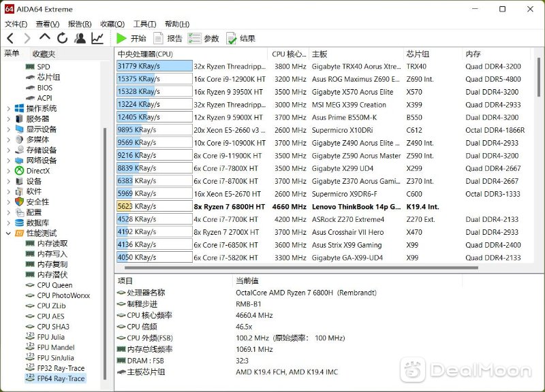Screen dimensions: 545x392
Task: Sort by 芯片组 column header
Action: point(433,54)
